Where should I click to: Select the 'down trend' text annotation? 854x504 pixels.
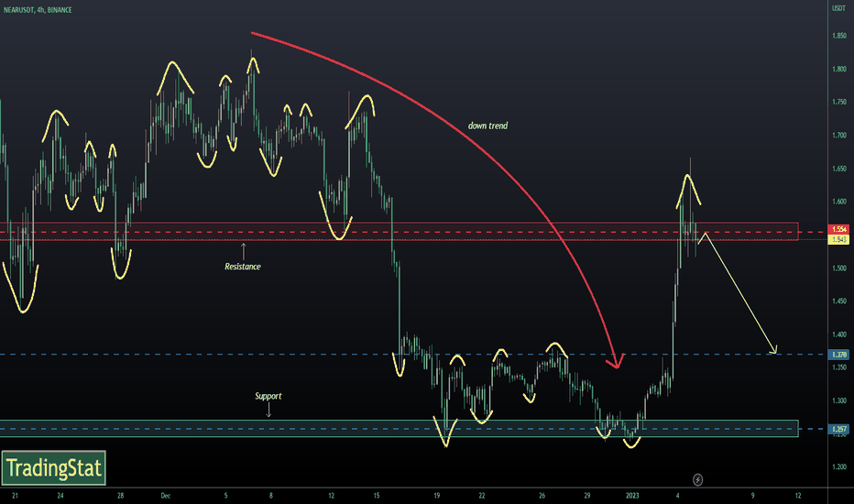coord(488,126)
